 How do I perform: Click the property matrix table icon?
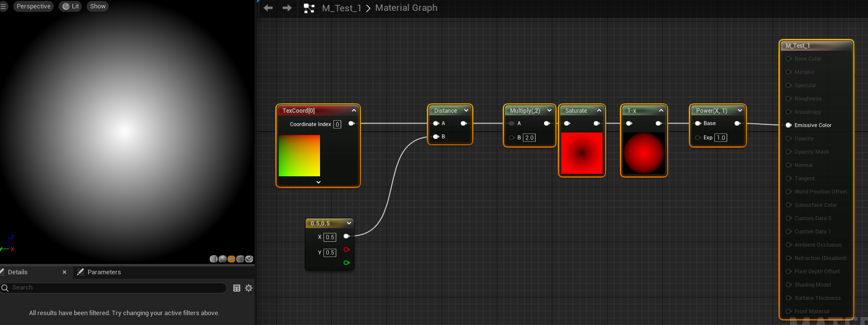tap(237, 288)
